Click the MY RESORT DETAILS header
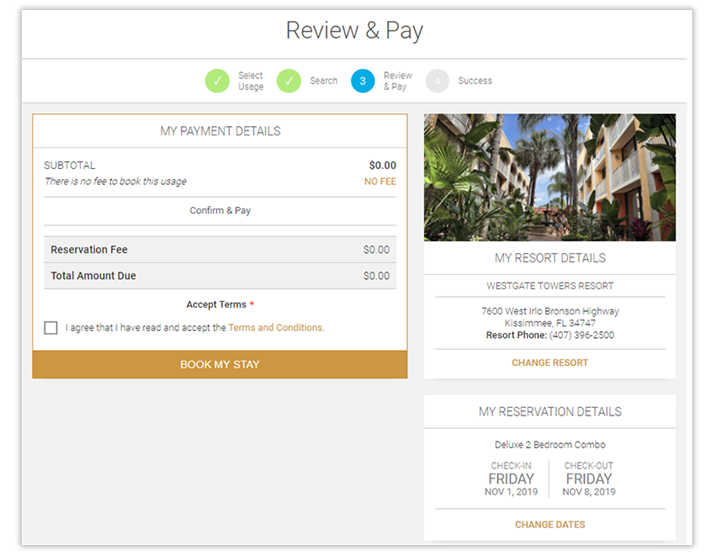This screenshot has height=555, width=714. pos(550,258)
